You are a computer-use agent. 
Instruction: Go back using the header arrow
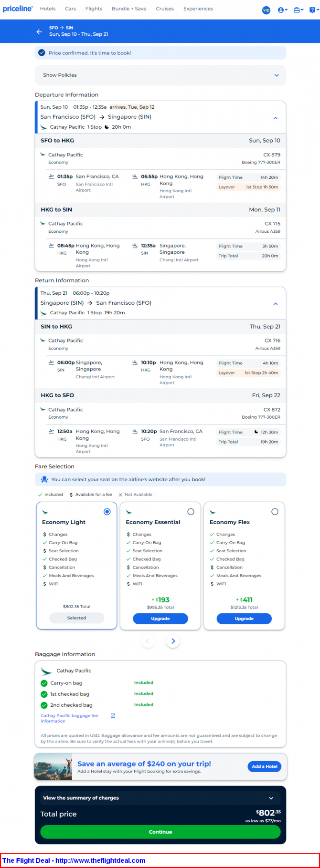click(39, 31)
